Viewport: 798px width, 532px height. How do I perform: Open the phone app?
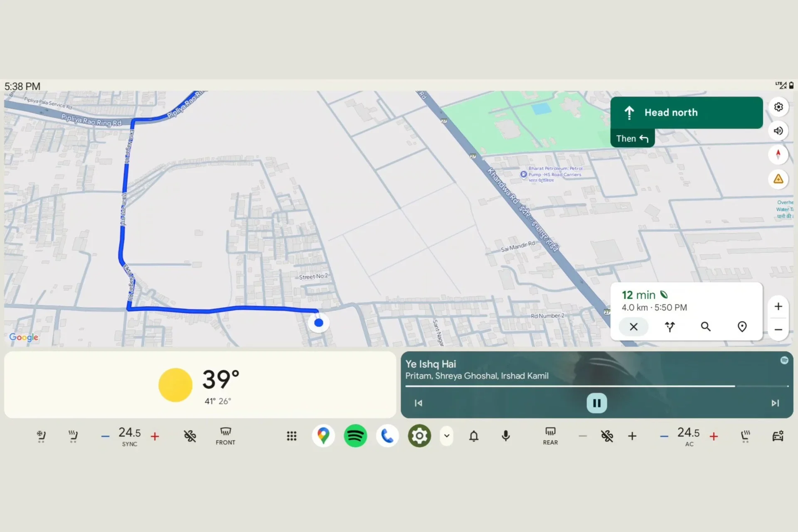[387, 436]
